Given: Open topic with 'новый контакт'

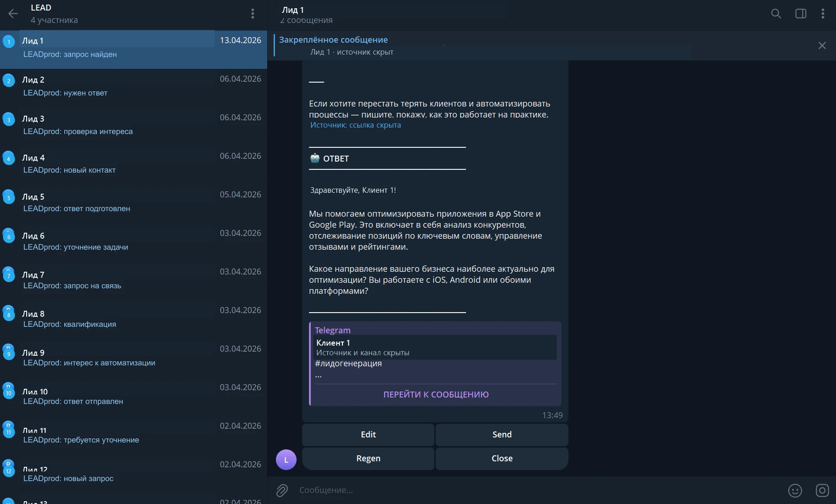Looking at the screenshot, I should click(133, 165).
